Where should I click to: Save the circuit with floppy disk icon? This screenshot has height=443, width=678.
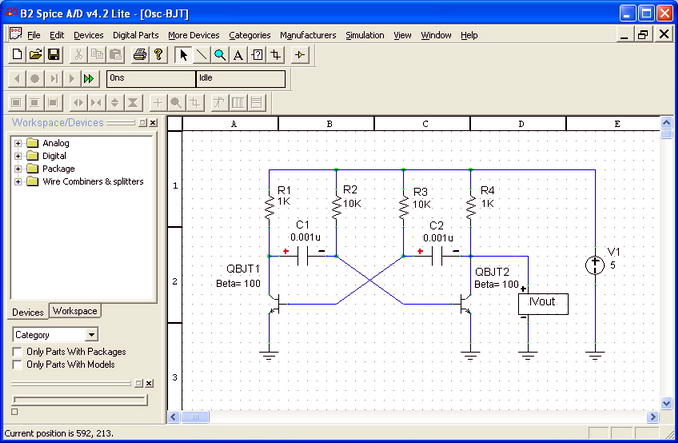(54, 54)
